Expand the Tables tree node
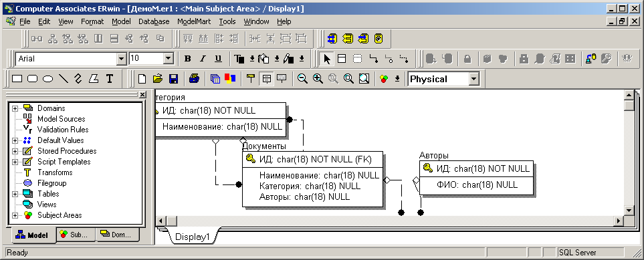This screenshot has width=644, height=260. pos(15,194)
